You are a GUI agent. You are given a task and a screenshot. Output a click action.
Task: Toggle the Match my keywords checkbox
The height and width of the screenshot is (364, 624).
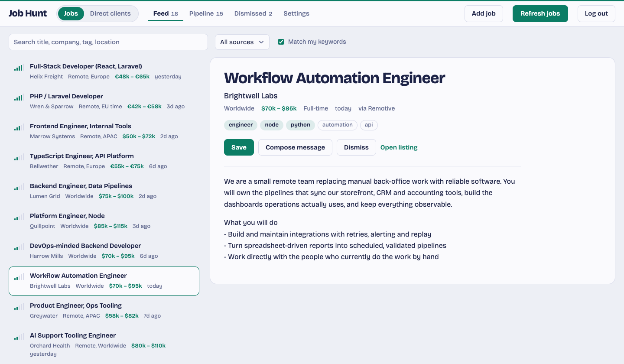(x=281, y=42)
